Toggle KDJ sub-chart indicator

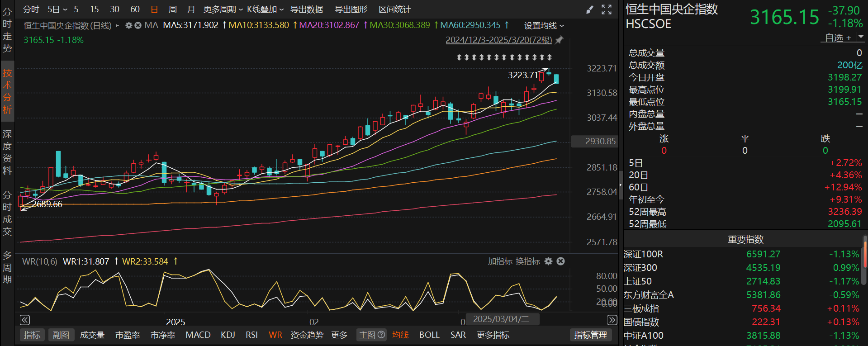pyautogui.click(x=228, y=335)
